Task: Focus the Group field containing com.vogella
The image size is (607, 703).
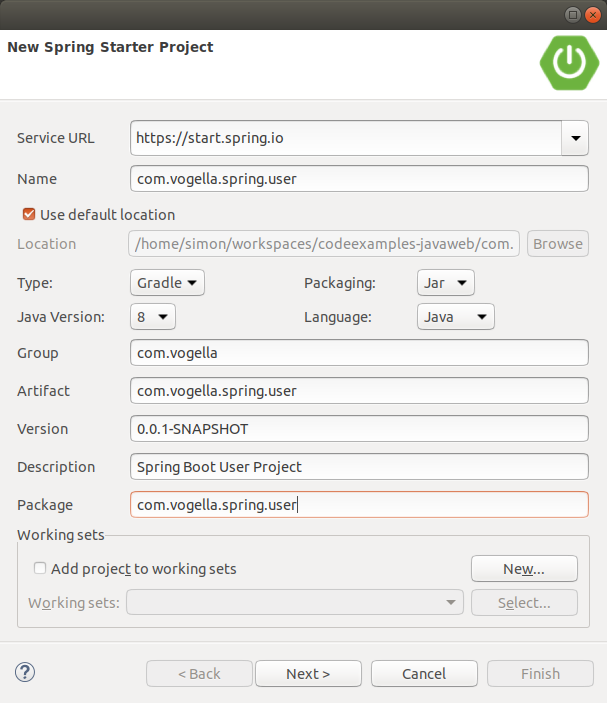Action: (359, 353)
